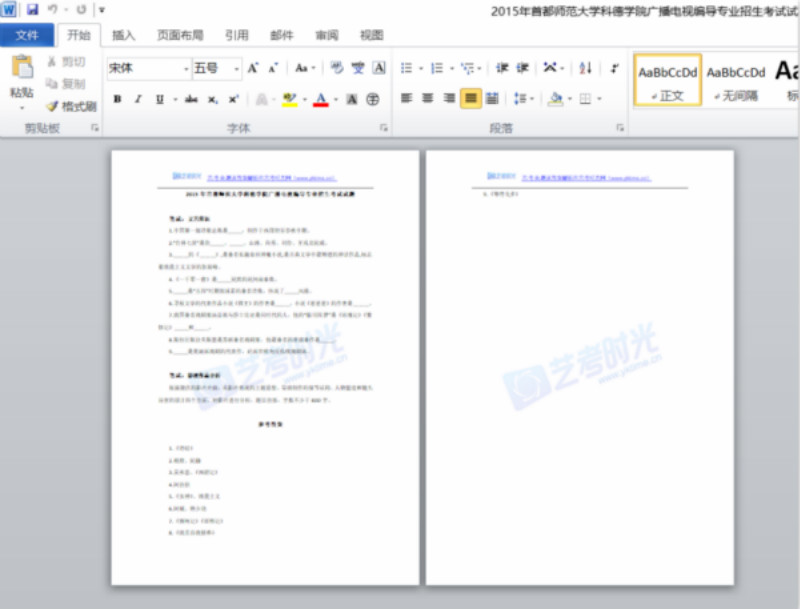Toggle Bold formatting
The height and width of the screenshot is (609, 800).
pyautogui.click(x=117, y=99)
